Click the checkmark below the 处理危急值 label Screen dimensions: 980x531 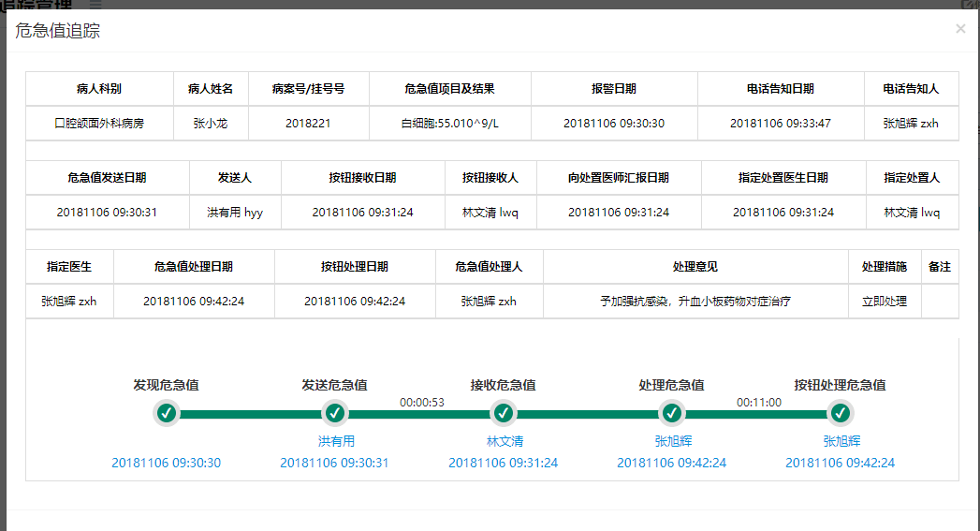pos(671,413)
